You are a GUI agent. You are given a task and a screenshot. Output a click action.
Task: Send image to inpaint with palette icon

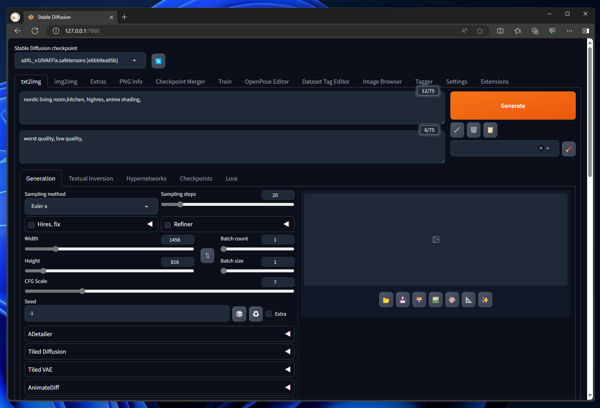coord(452,300)
